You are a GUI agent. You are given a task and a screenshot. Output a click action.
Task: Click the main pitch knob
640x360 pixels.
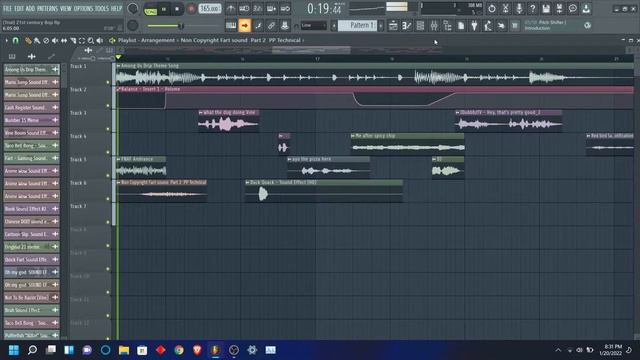tap(133, 25)
